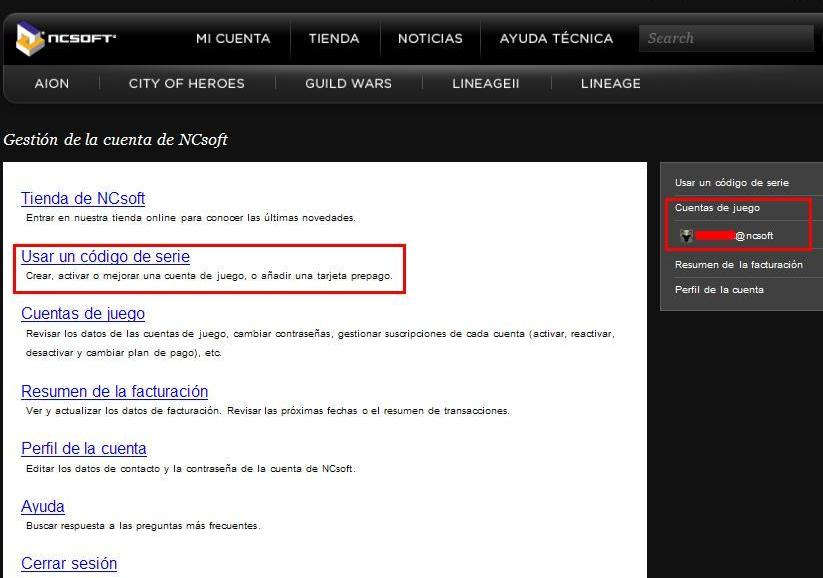Go to the GUILD WARS tab

(349, 83)
